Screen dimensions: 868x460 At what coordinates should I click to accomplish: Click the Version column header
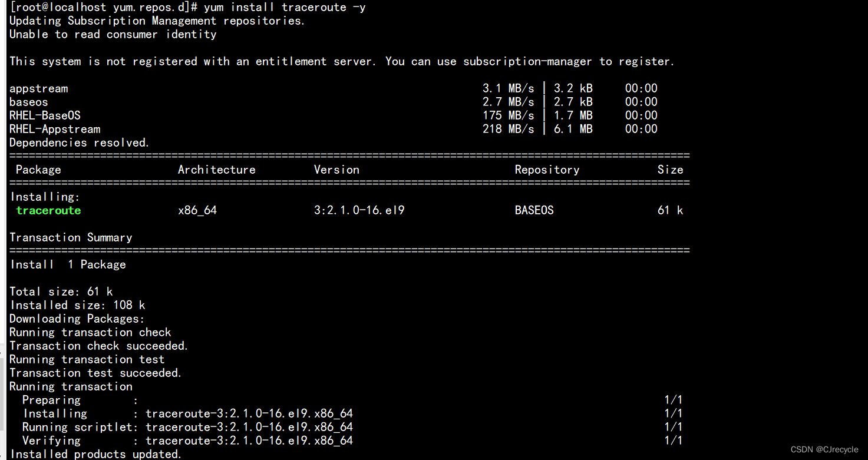(x=336, y=170)
